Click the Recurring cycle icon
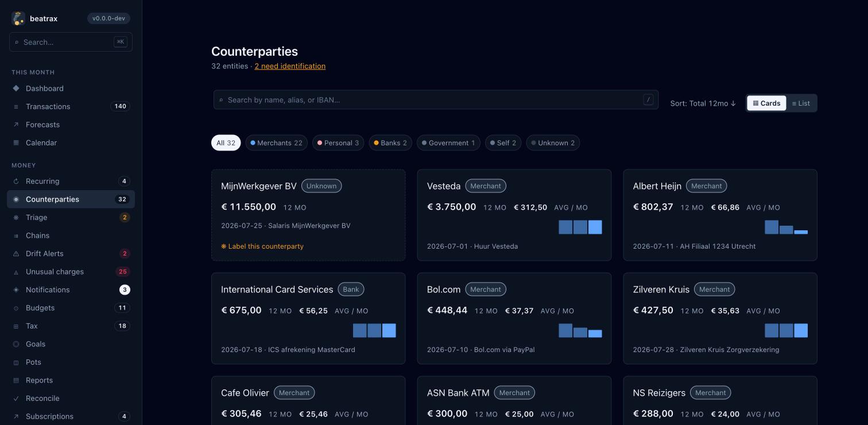 [16, 181]
